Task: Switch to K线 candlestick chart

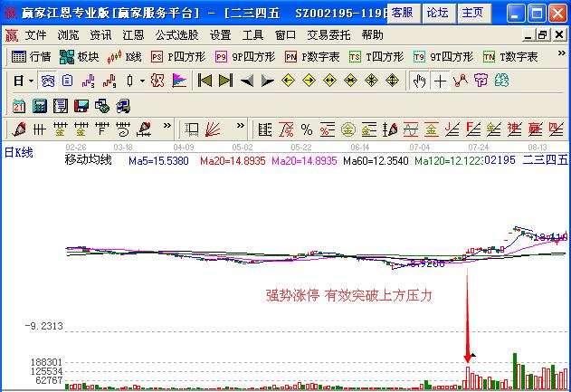Action: 125,56
